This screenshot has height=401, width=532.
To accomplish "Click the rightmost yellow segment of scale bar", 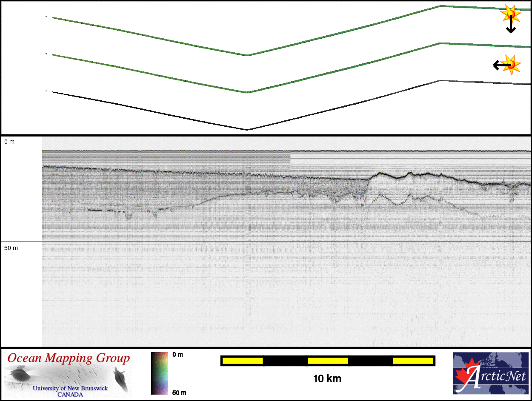I will click(412, 361).
